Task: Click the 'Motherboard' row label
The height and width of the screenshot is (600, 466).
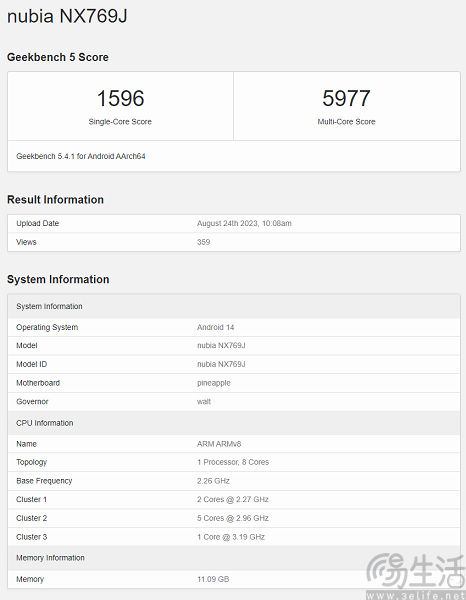Action: [38, 383]
